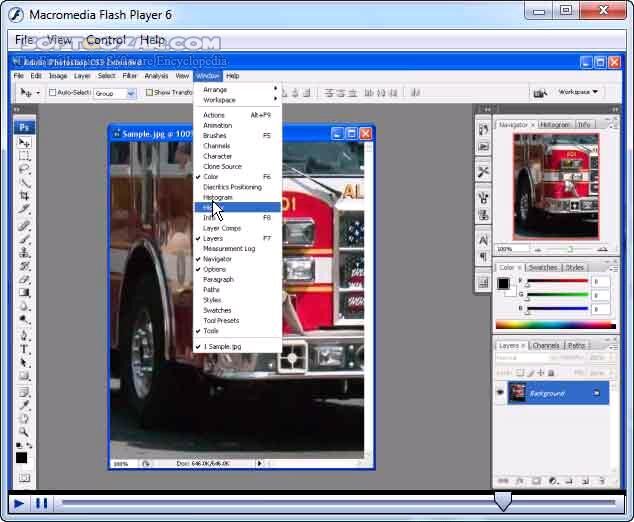Expand the Arrange submenu
This screenshot has width=634, height=522.
[x=236, y=89]
